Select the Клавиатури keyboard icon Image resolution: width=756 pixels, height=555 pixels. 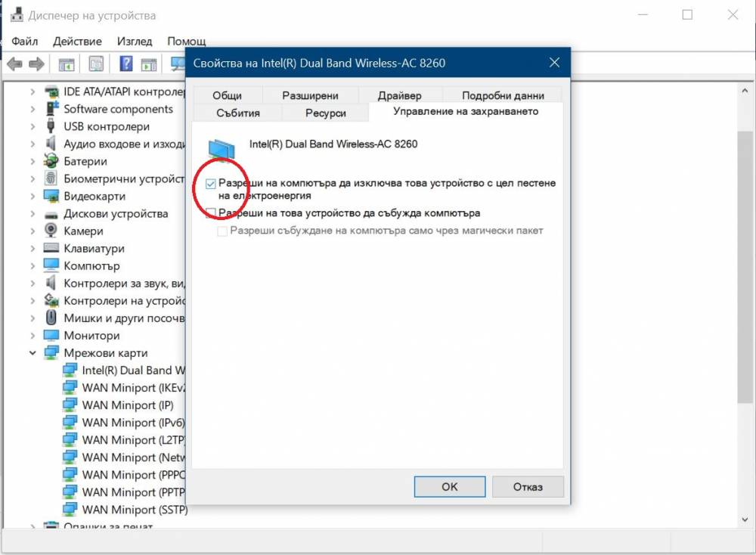click(51, 248)
